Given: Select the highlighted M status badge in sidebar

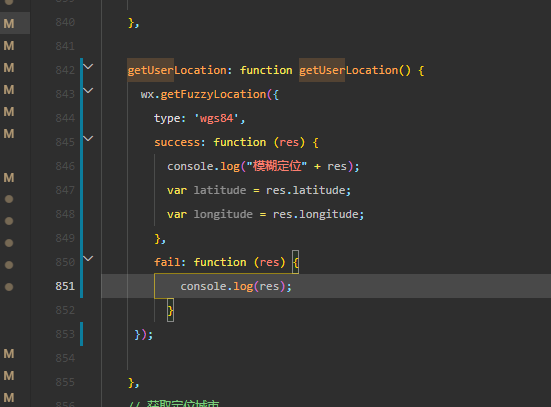Looking at the screenshot, I should (9, 24).
